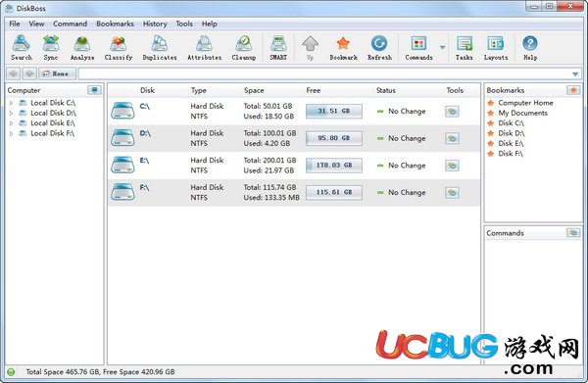This screenshot has width=588, height=383.
Task: Open the Search tool in toolbar
Action: 22,48
